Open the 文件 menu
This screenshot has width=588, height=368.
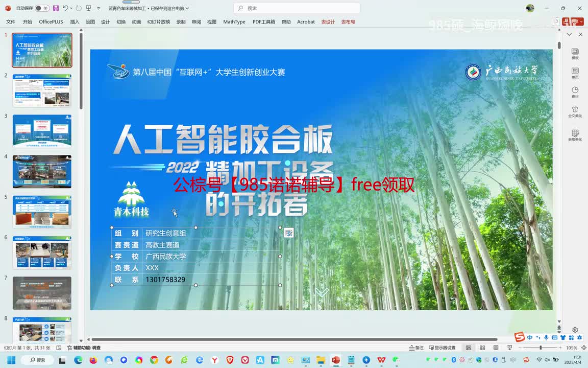[11, 22]
